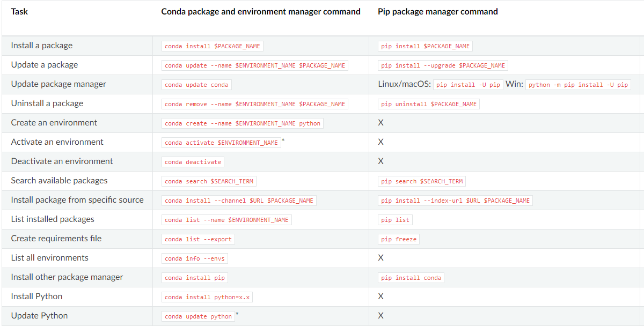Screen dimensions: 644x326
Task: Click 'conda list --name $ENVIRONMENT_NAME' code
Action: (x=226, y=220)
